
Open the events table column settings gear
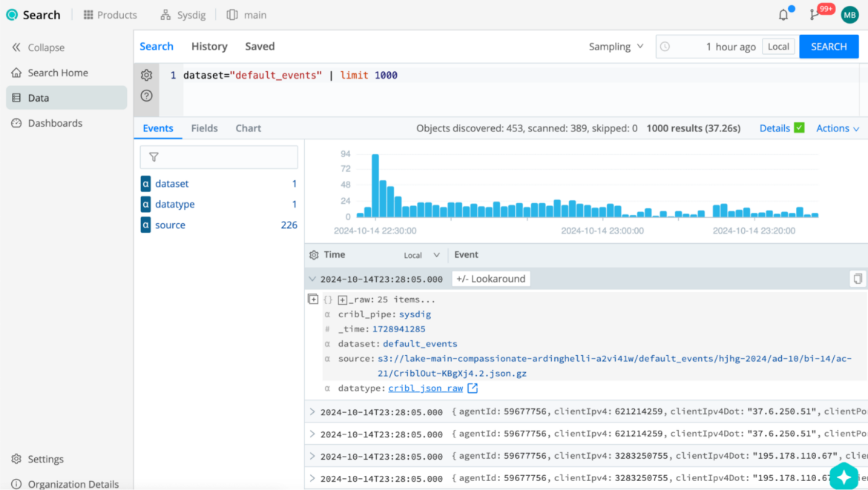pos(314,255)
